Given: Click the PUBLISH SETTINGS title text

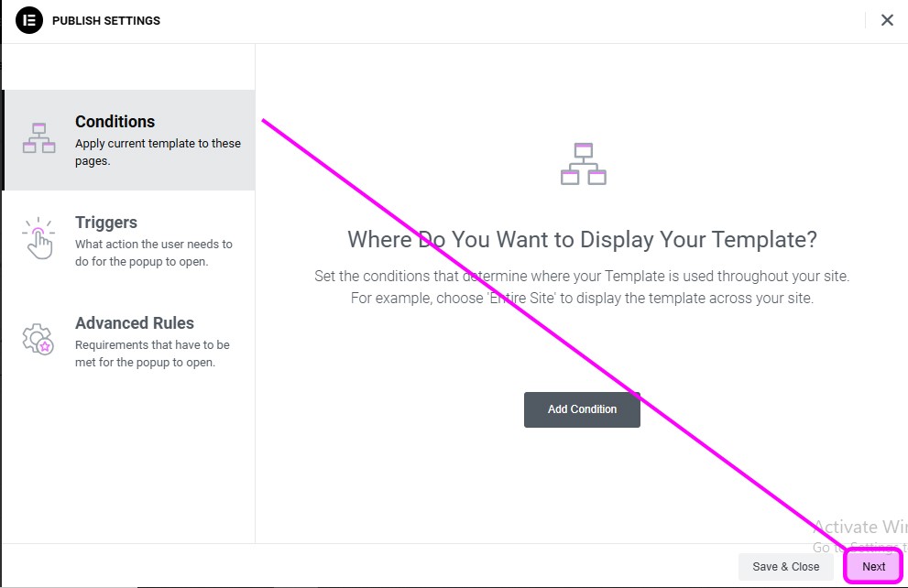Looking at the screenshot, I should coord(106,21).
